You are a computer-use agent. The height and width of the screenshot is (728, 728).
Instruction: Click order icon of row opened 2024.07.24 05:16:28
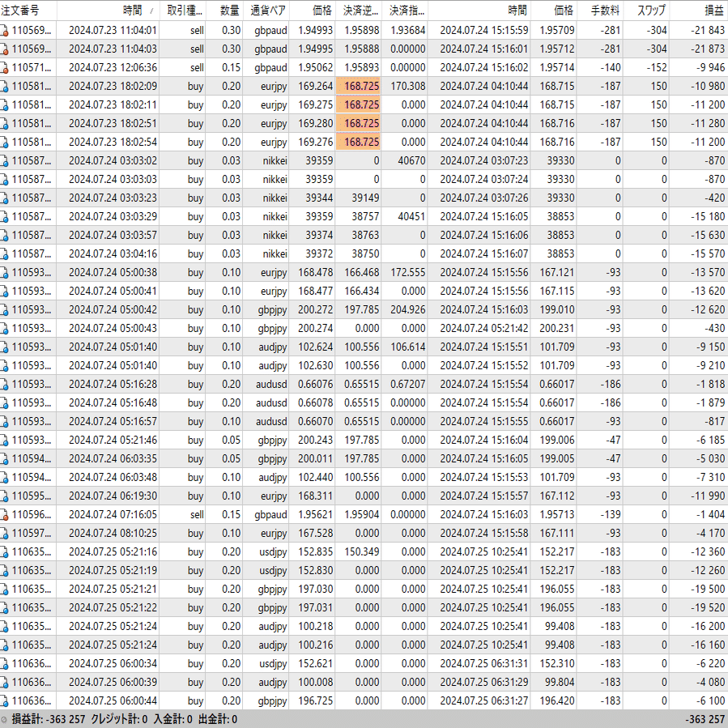coord(4,385)
